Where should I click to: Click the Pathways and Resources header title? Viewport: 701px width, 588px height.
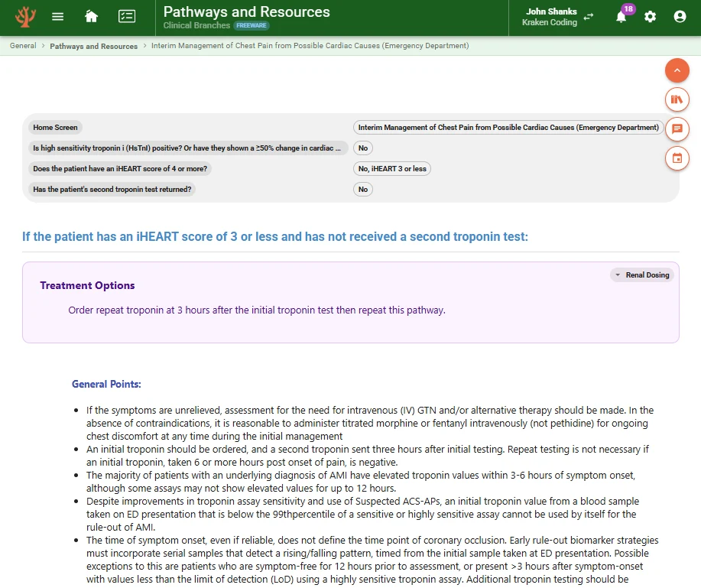click(247, 11)
